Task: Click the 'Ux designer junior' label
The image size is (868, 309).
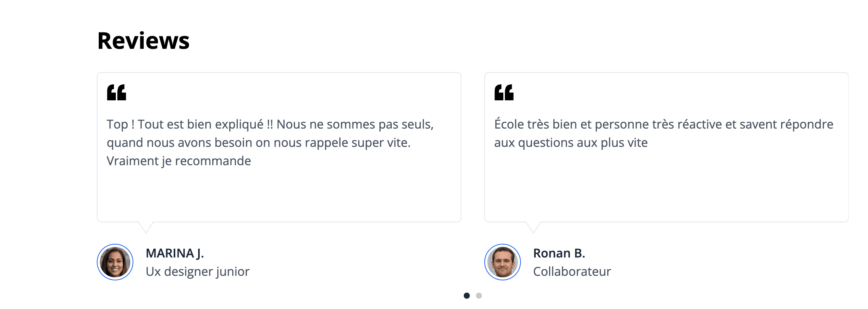Action: point(197,272)
